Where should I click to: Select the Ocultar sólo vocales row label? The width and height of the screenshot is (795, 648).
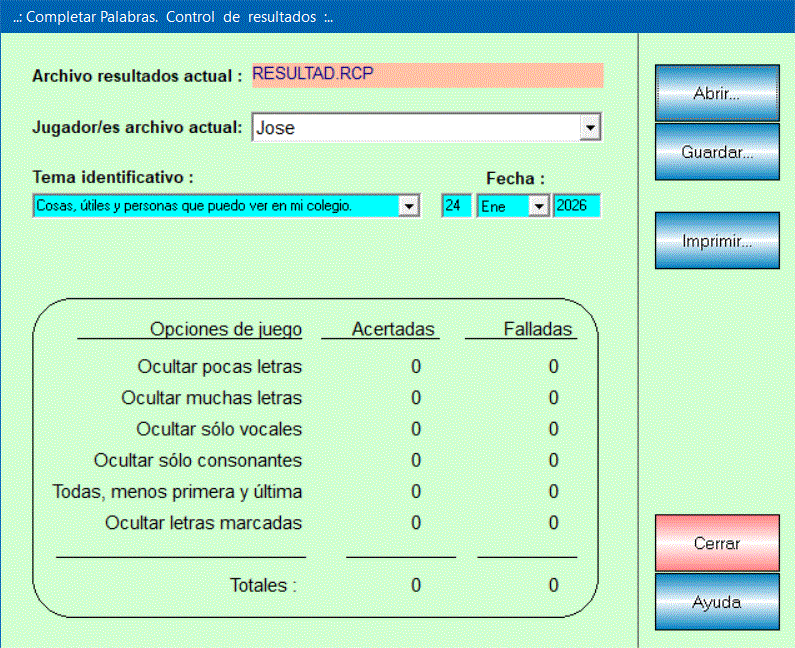tap(218, 429)
